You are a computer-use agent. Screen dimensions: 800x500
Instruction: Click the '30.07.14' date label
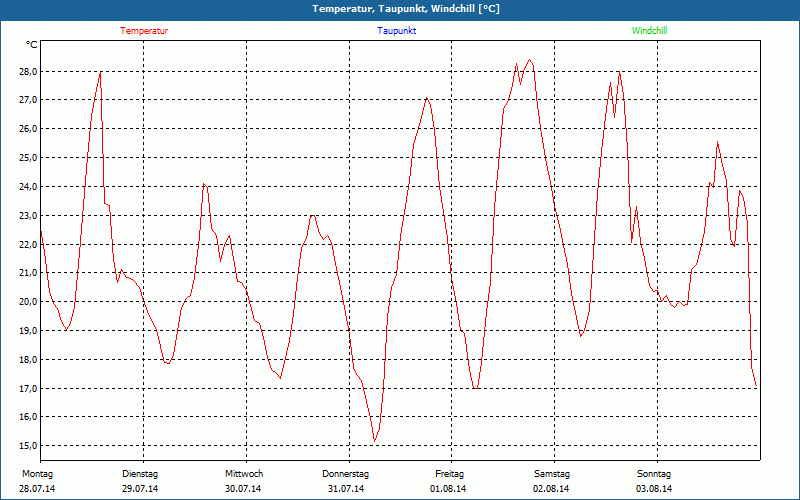pos(243,489)
